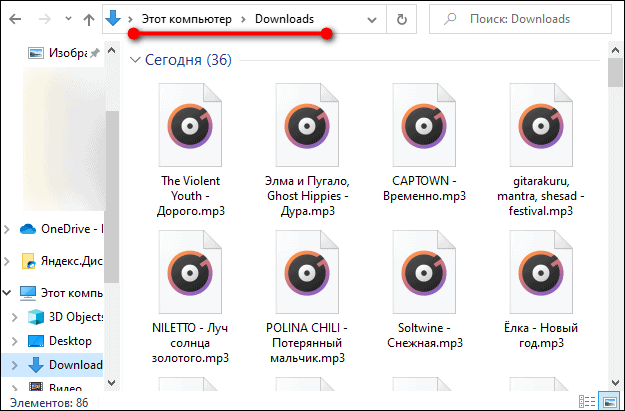Click the file list scrollbar thumb
Viewport: 625px width, 411px height.
[x=614, y=72]
